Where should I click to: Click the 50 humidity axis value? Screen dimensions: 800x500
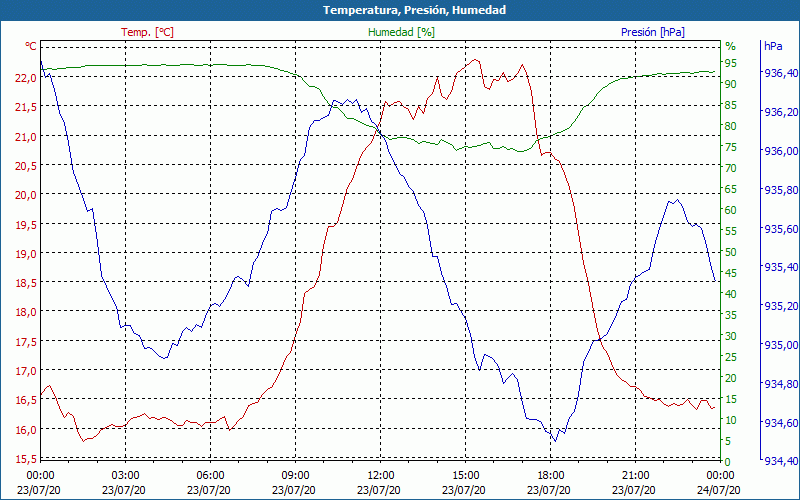(x=730, y=252)
